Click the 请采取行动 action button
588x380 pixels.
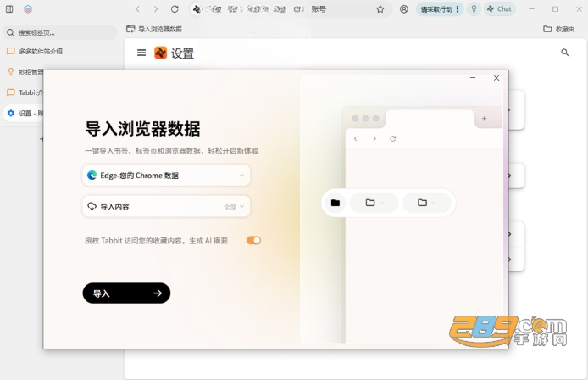coord(440,9)
